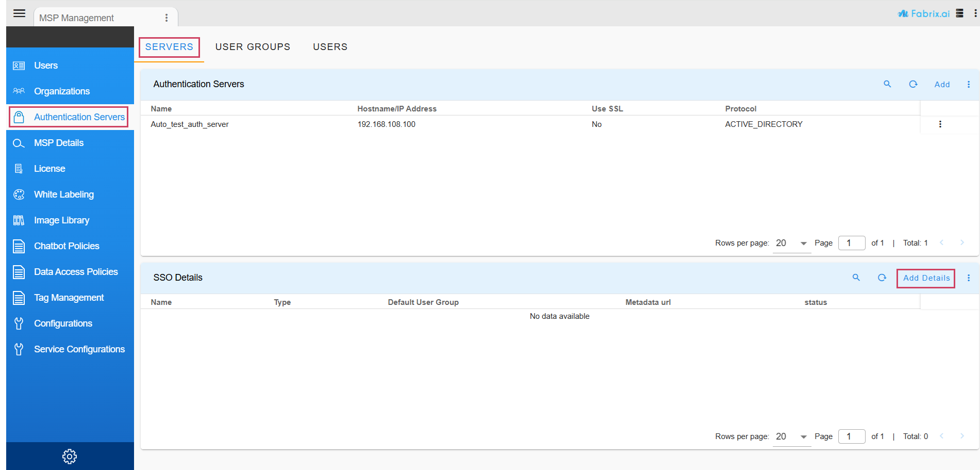Go to Chatbot Policies in the sidebar
The width and height of the screenshot is (980, 470).
click(x=67, y=246)
